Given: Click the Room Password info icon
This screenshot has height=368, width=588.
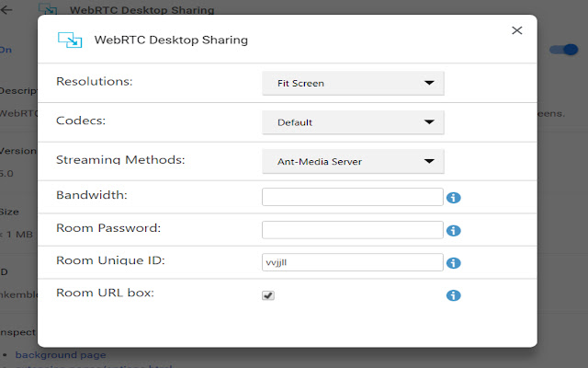Looking at the screenshot, I should pos(453,231).
